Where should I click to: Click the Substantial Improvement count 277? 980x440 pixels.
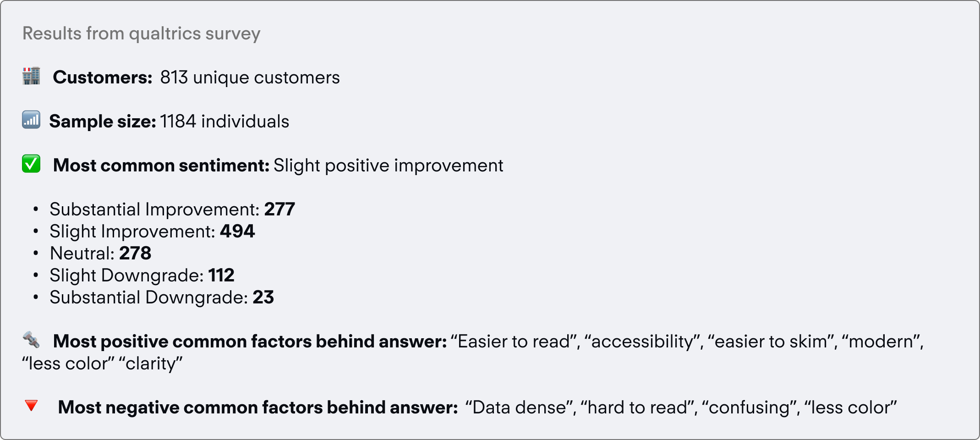[279, 209]
